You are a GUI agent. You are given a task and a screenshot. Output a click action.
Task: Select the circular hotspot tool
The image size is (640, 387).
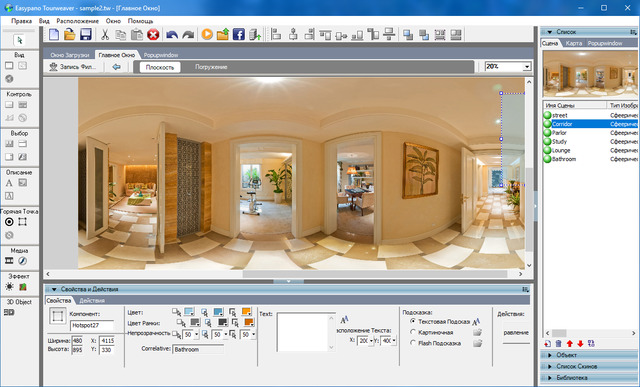(9, 222)
